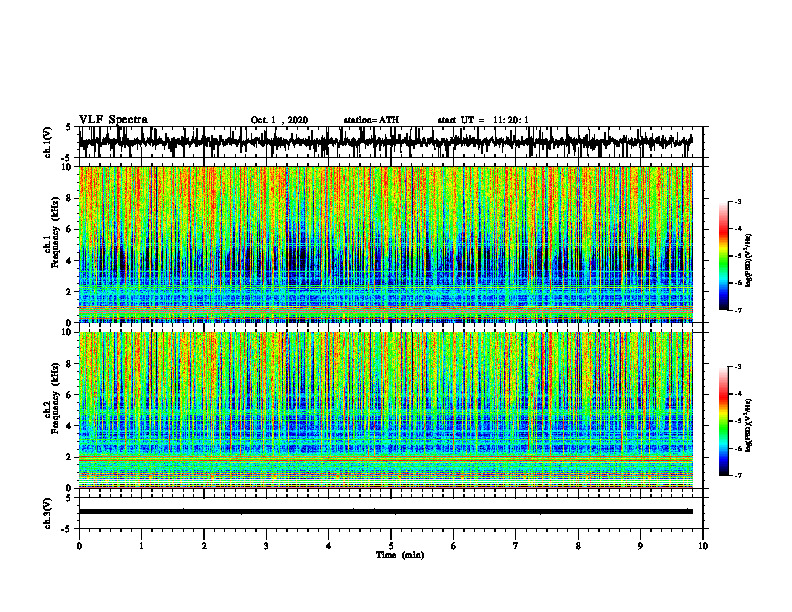The image size is (792, 612).
Task: Click the "0" tick on the time axis
Action: tap(79, 546)
